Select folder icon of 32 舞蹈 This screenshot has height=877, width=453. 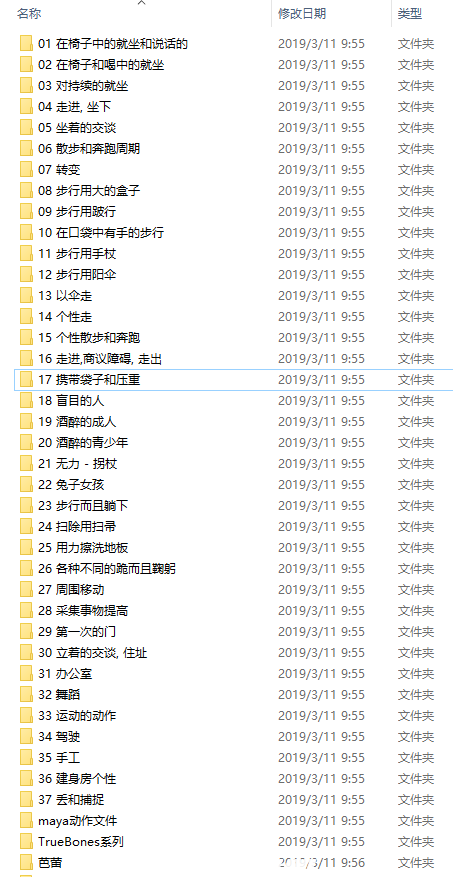pos(26,695)
